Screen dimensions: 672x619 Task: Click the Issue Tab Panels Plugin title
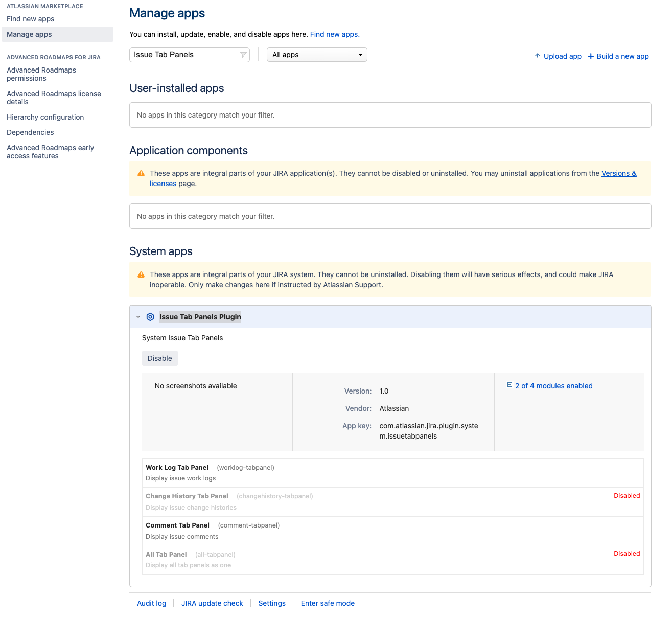pos(200,317)
